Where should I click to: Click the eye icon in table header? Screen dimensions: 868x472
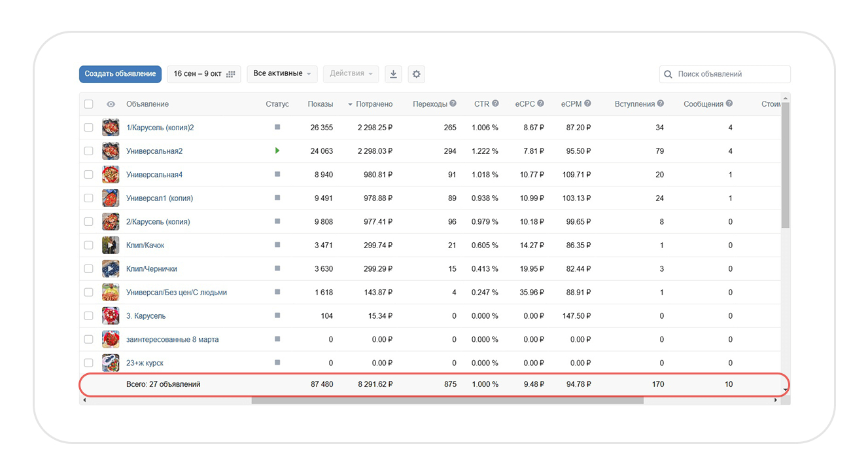tap(111, 104)
